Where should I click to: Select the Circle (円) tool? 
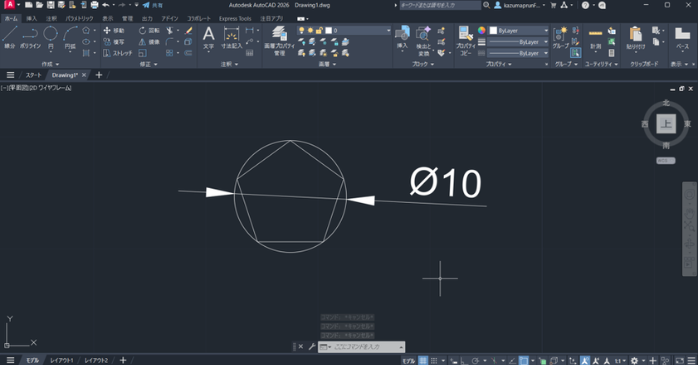point(50,37)
